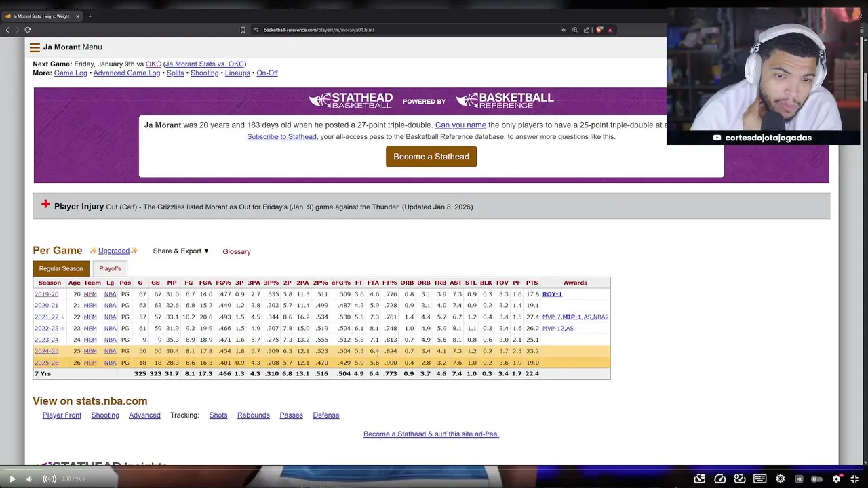Open the HD quality settings gear

837,479
